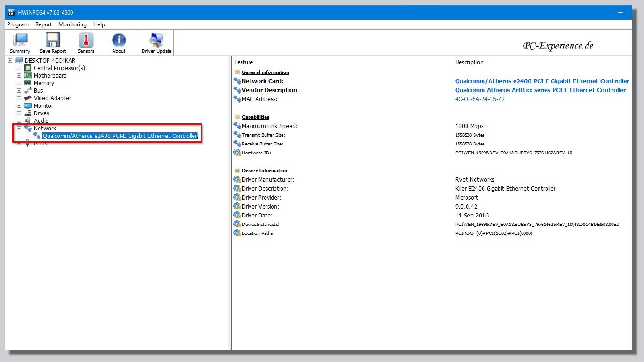Select Qualcomm/Atheros e2400 tree entry
The image size is (644, 362).
120,136
